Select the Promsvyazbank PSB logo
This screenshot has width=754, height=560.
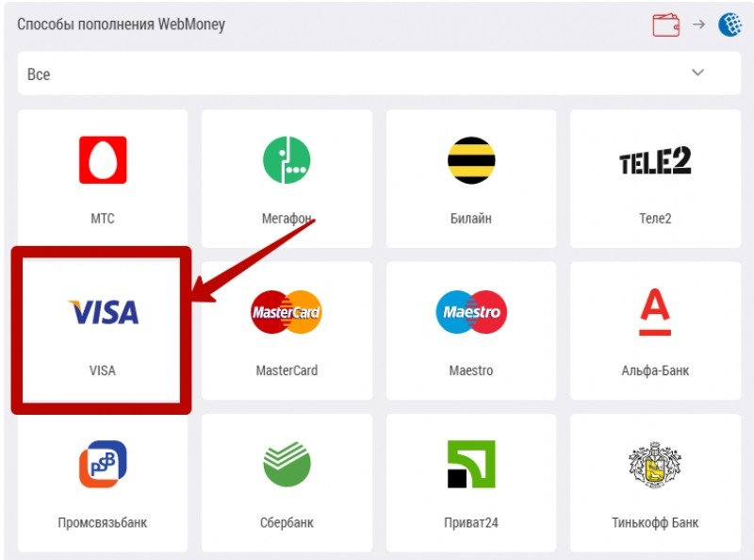coord(103,464)
